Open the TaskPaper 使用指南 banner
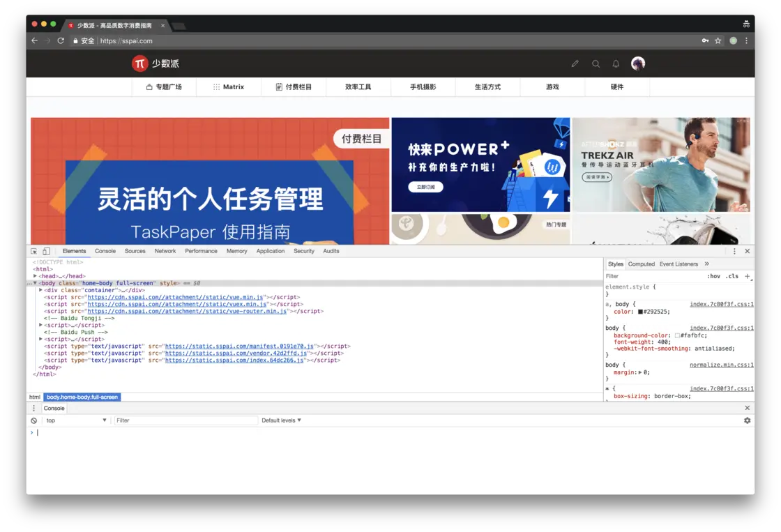This screenshot has width=781, height=532. (210, 181)
